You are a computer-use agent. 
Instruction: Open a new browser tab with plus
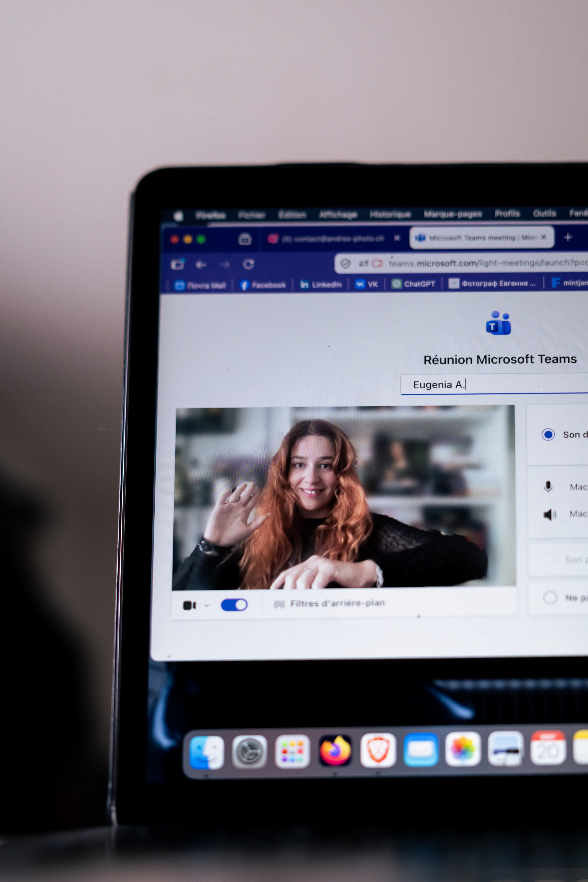(x=568, y=237)
